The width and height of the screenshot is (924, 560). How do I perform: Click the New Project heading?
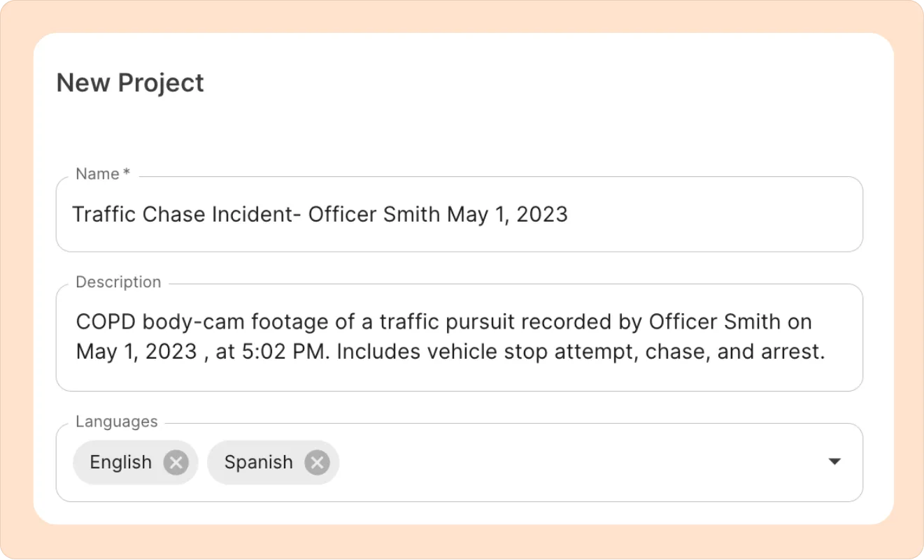(130, 82)
